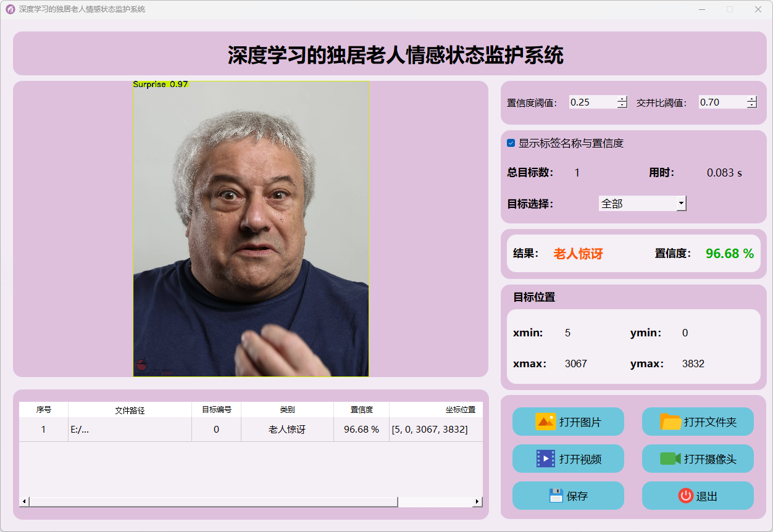Click the red power icon for 退出
773x532 pixels.
[x=685, y=496]
